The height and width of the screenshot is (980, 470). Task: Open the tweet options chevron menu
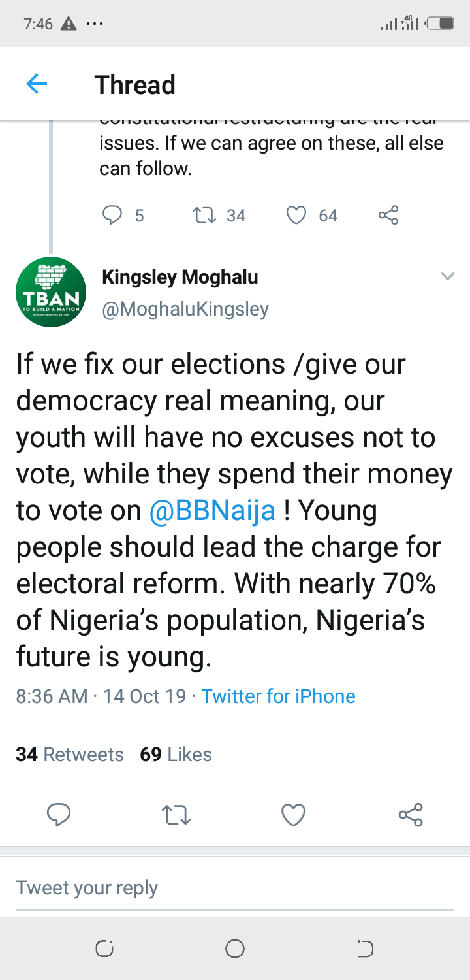coord(447,276)
